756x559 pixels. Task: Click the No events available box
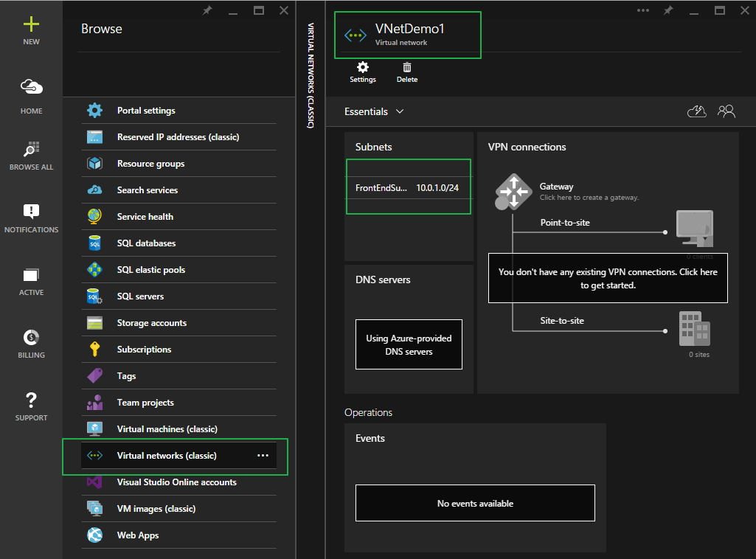[x=475, y=503]
